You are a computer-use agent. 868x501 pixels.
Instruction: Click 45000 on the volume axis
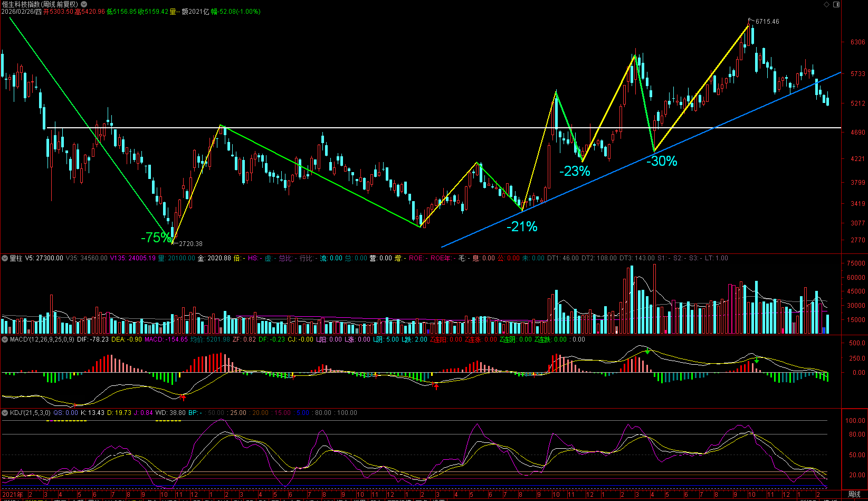856,291
